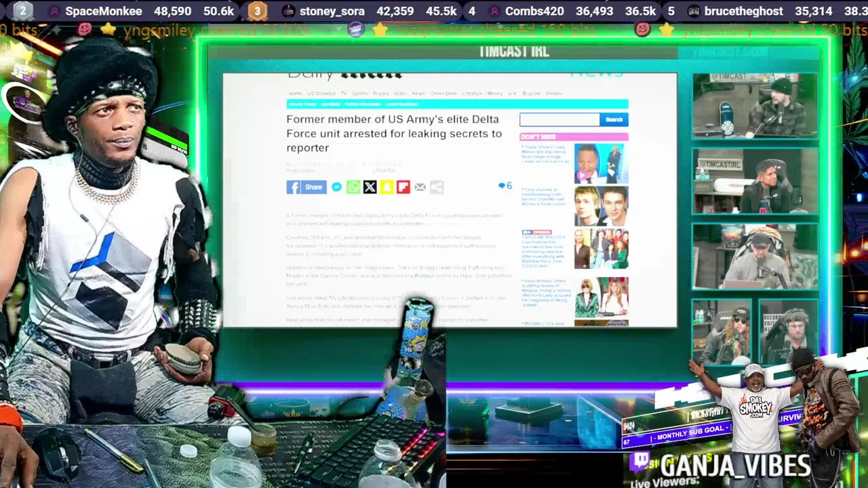The height and width of the screenshot is (488, 868).
Task: Click top Timcast host webcam panel
Action: 755,106
